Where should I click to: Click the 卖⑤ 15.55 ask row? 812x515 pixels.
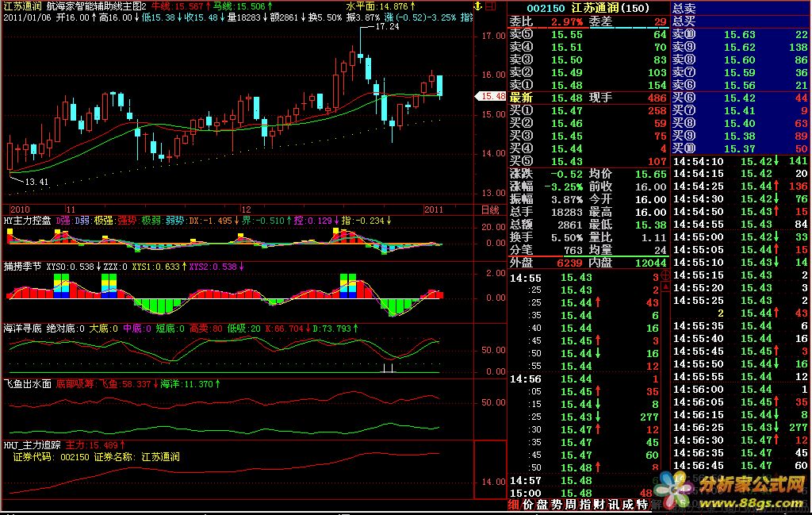point(588,35)
